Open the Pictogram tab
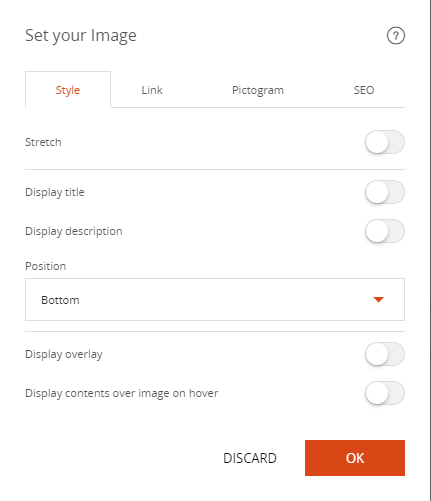Screen dimensions: 431x501 pyautogui.click(x=258, y=90)
